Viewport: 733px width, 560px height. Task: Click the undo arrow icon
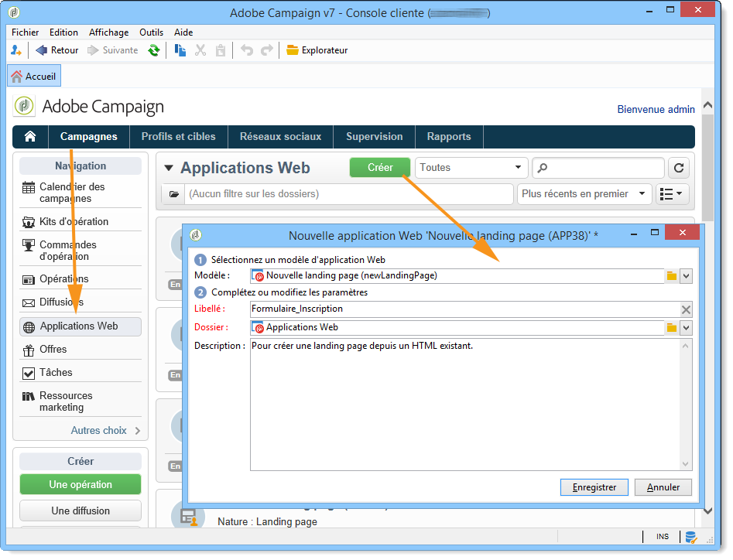pos(247,50)
